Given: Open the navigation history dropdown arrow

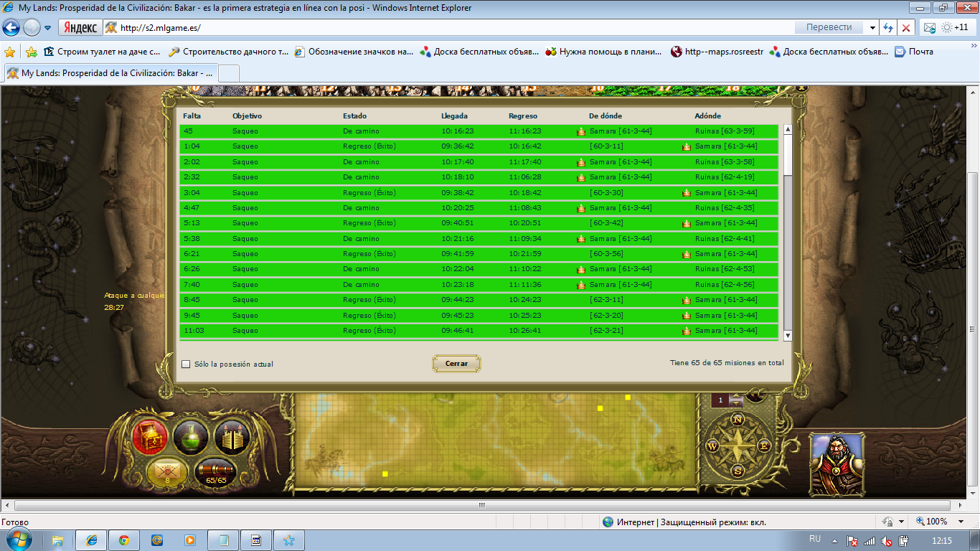Looking at the screenshot, I should [47, 28].
